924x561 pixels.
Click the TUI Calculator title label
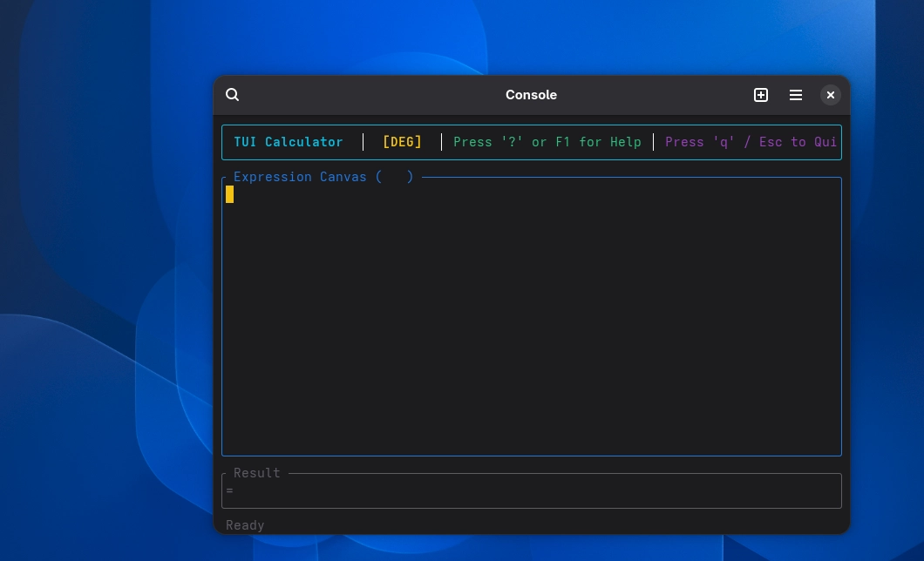click(x=289, y=142)
